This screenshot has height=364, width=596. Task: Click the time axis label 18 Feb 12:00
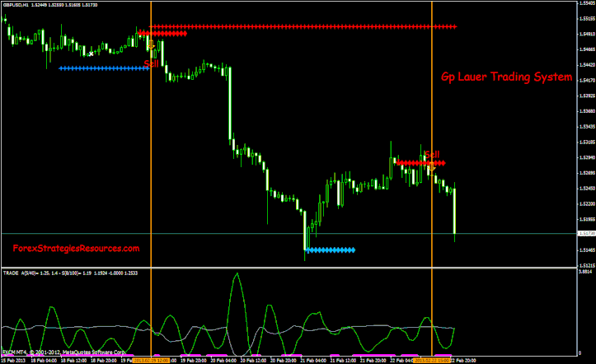(73, 360)
